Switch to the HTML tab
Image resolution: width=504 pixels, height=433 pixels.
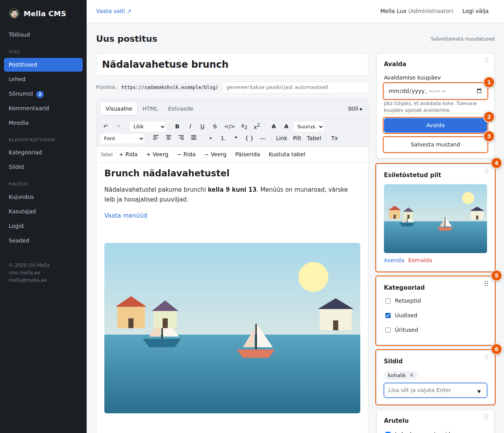(150, 109)
